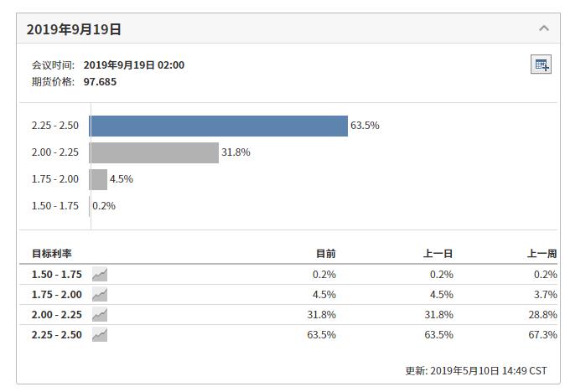This screenshot has height=392, width=565.
Task: Click the blue 63.5% probability bar
Action: pos(218,126)
